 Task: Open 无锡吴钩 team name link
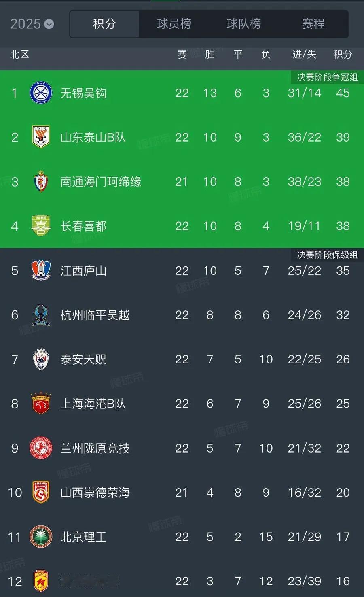click(83, 93)
